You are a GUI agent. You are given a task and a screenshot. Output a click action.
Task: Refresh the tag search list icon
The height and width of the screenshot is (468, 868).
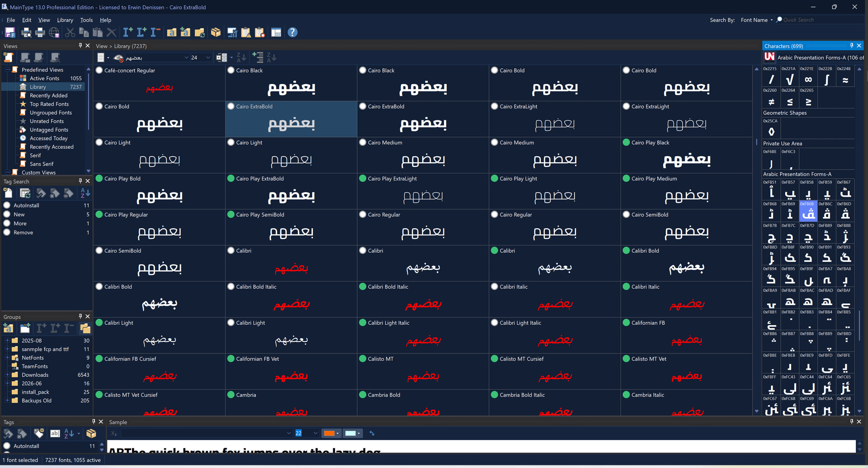coord(25,193)
